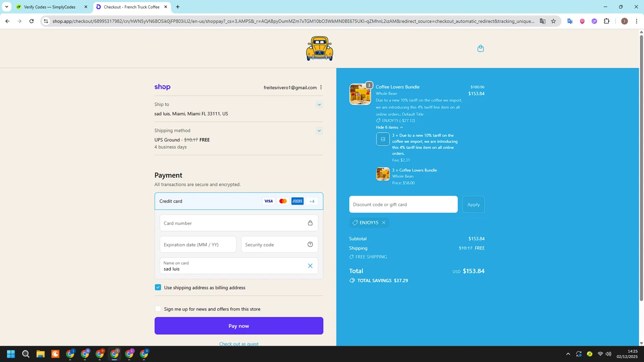Edit the Name on card field
644x362 pixels.
[239, 266]
